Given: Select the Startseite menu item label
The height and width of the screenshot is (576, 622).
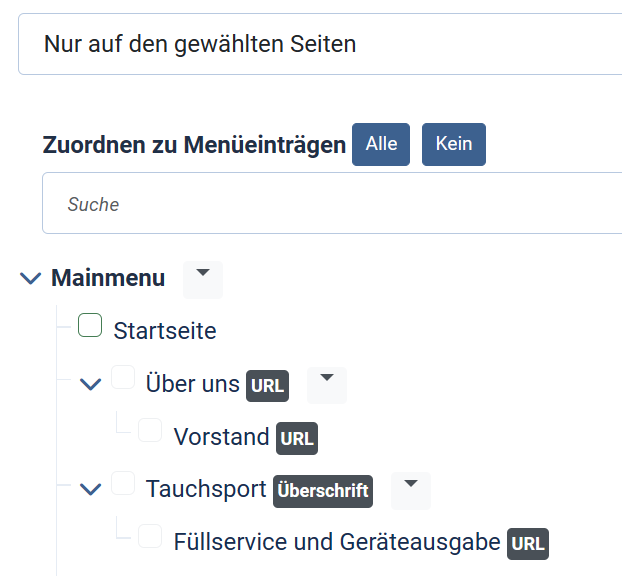Looking at the screenshot, I should coord(165,331).
